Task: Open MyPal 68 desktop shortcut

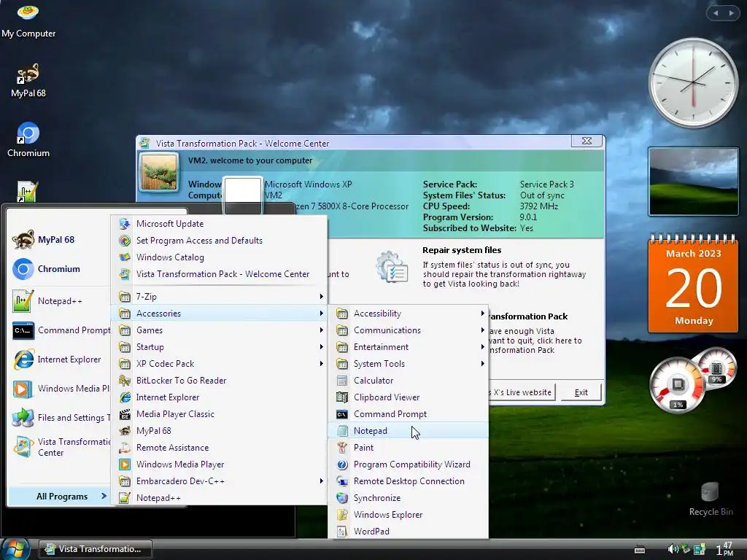Action: pyautogui.click(x=28, y=81)
